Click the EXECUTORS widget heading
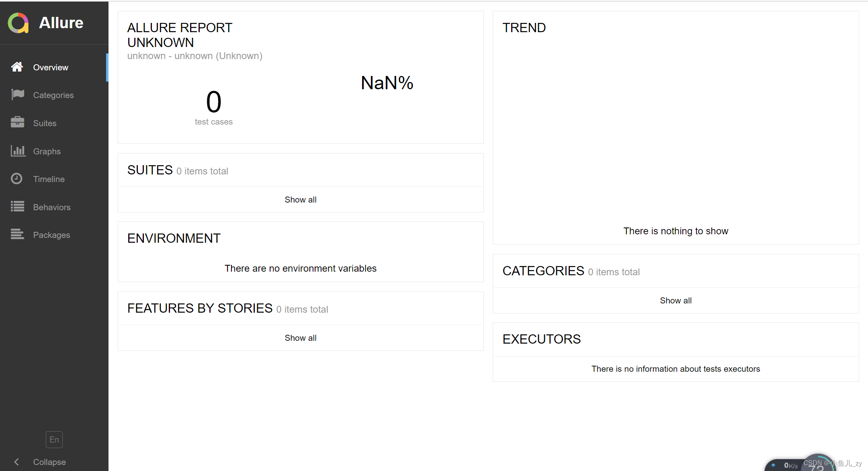 pyautogui.click(x=541, y=339)
